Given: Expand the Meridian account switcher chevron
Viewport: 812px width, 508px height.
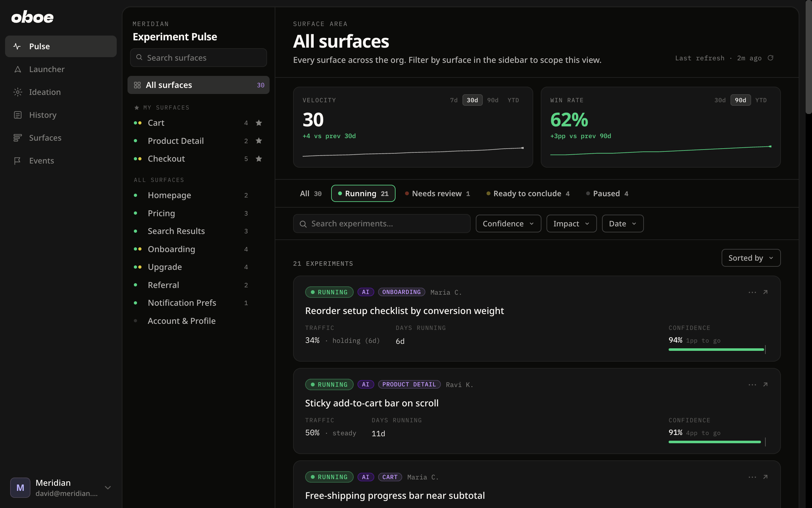Looking at the screenshot, I should (108, 487).
